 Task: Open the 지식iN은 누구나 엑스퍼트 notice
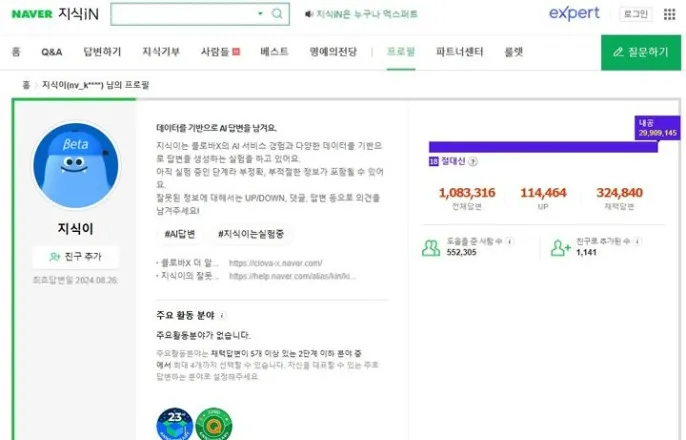click(367, 14)
